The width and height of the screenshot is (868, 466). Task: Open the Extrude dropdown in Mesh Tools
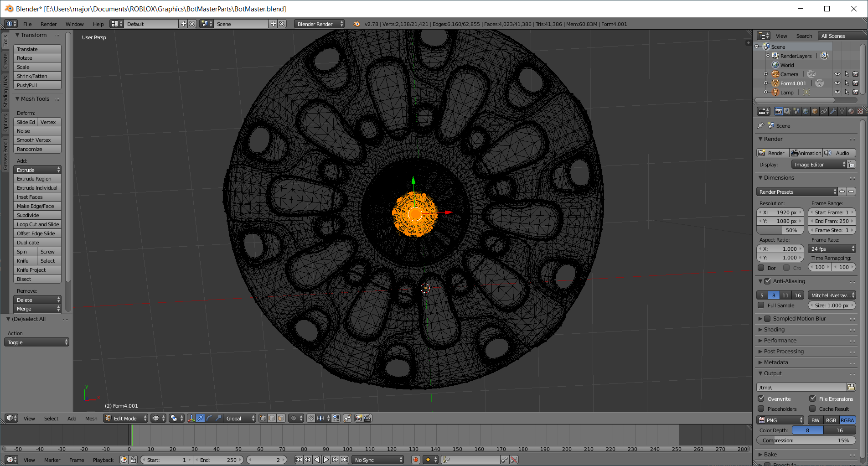tap(37, 170)
